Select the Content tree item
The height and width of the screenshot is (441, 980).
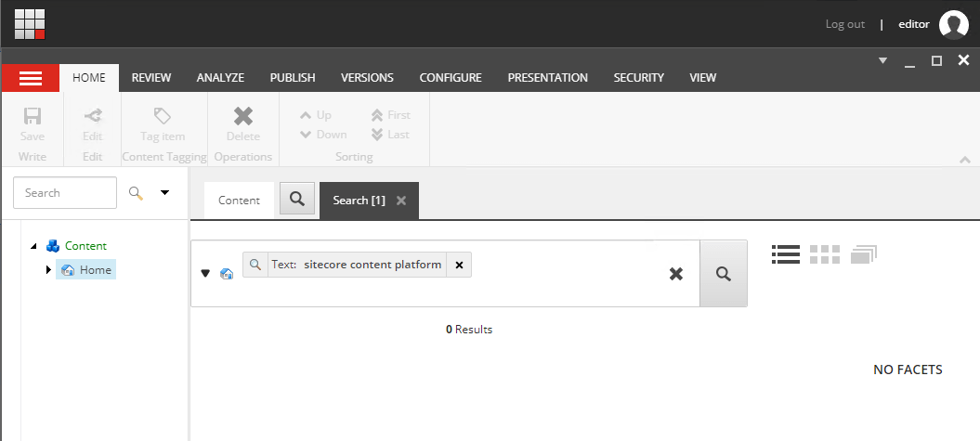85,246
